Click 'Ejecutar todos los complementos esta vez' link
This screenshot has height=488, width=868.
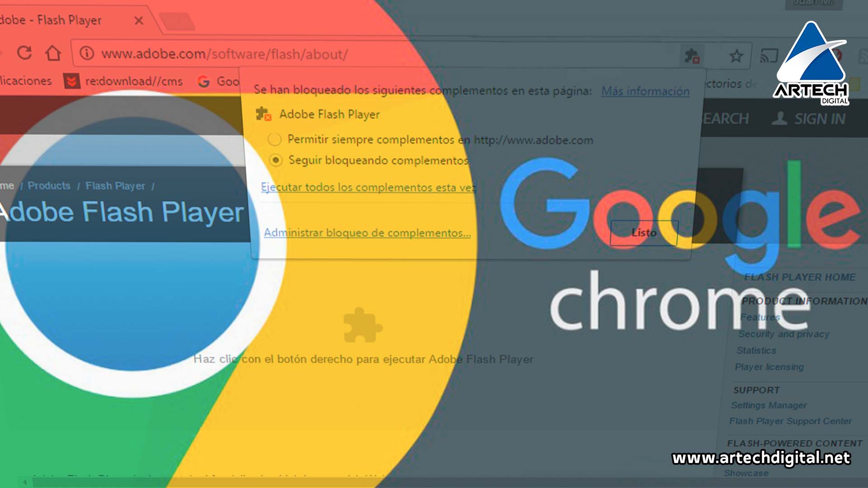(368, 187)
